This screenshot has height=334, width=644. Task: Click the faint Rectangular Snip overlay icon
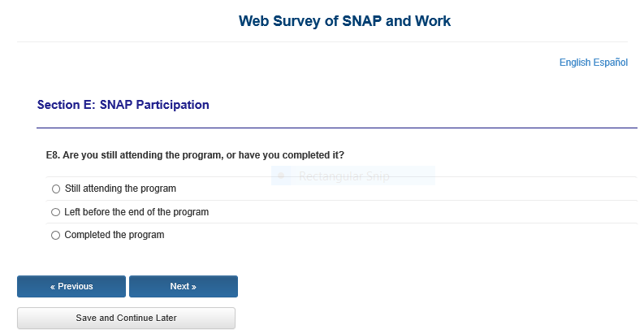point(281,176)
